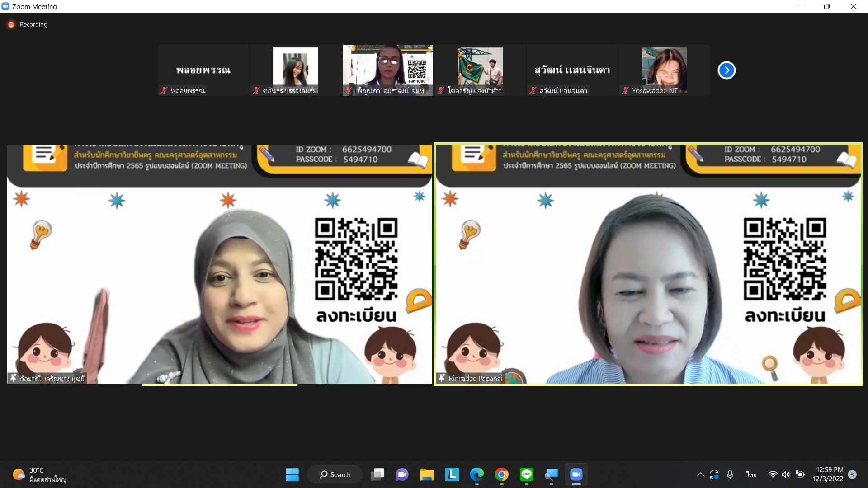Open the weather widget showing 30°C
This screenshot has width=868, height=488.
point(40,474)
